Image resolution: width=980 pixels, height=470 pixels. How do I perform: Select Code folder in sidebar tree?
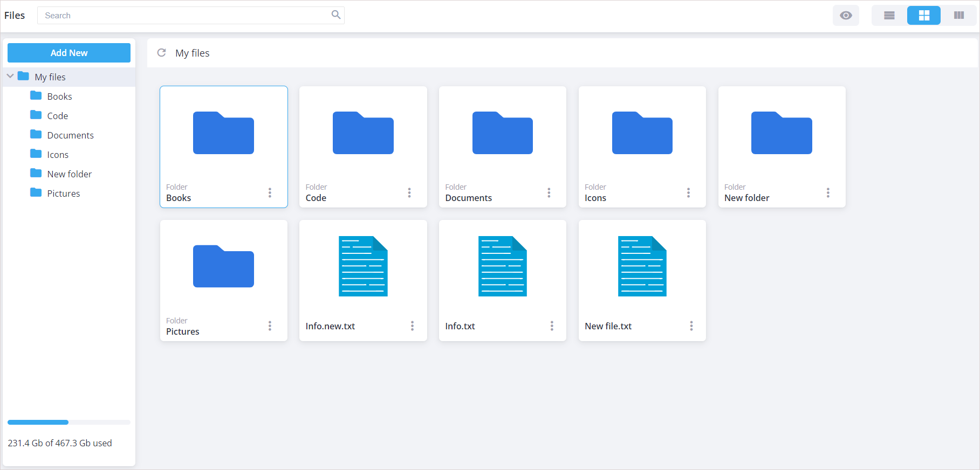[57, 116]
